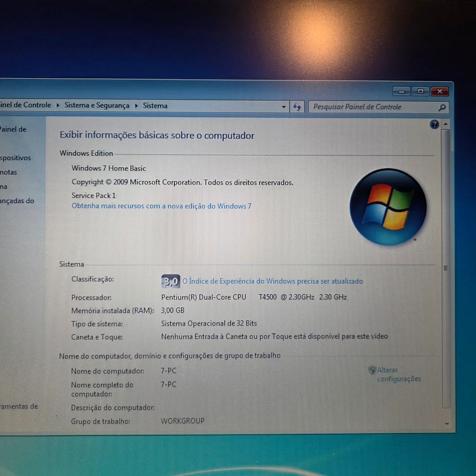Click the scrollbar up arrow icon
Screen dimensions: 476x476
click(445, 124)
